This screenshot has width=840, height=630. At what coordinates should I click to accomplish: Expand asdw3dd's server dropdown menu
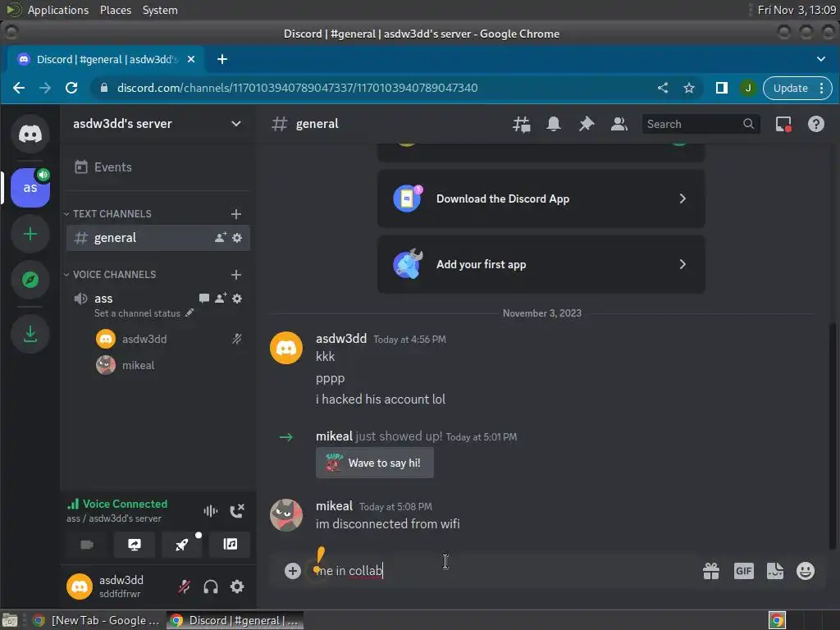click(x=235, y=124)
